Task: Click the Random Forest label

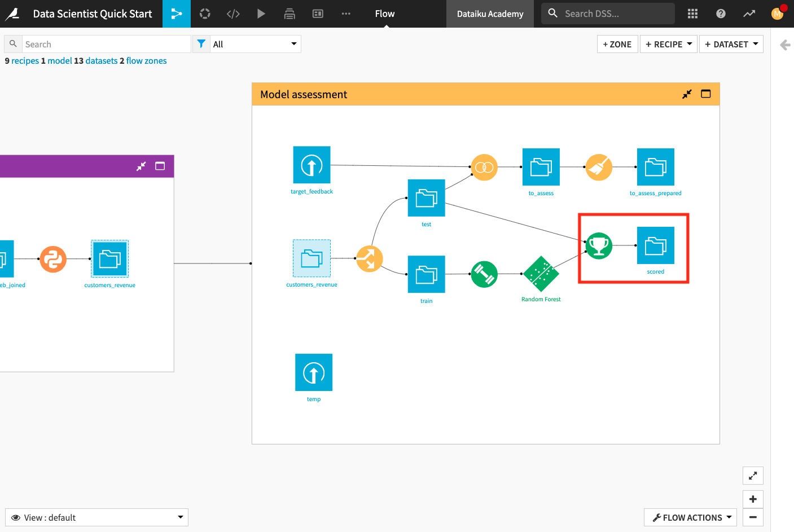Action: click(541, 300)
